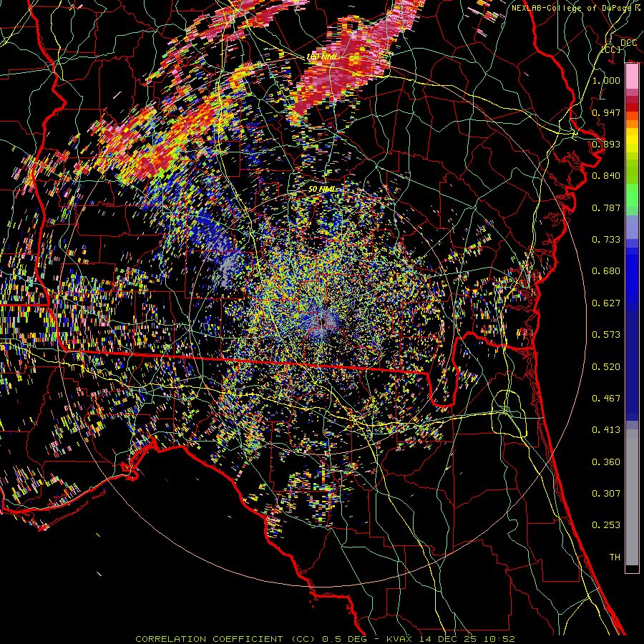Click the 1.000 legend value
644x644 pixels.
tap(606, 80)
